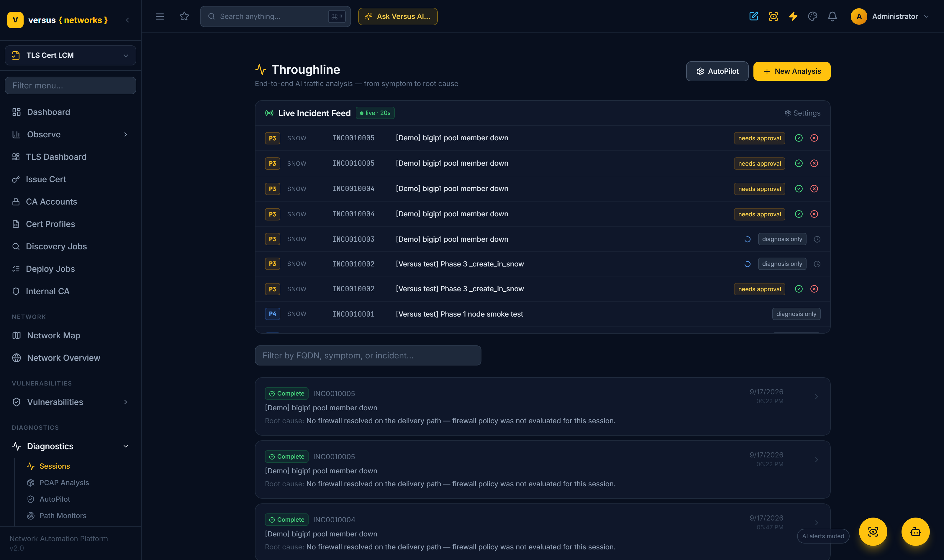Image resolution: width=944 pixels, height=560 pixels.
Task: Open quick actions lightning bolt icon
Action: click(x=793, y=16)
